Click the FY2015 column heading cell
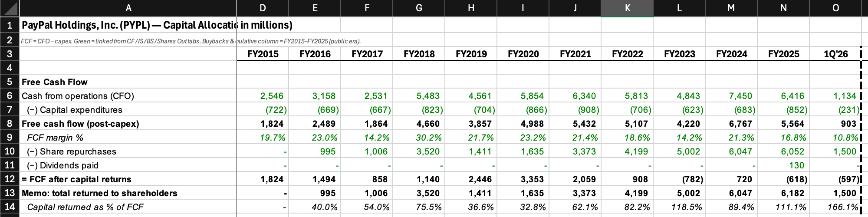 pyautogui.click(x=263, y=54)
